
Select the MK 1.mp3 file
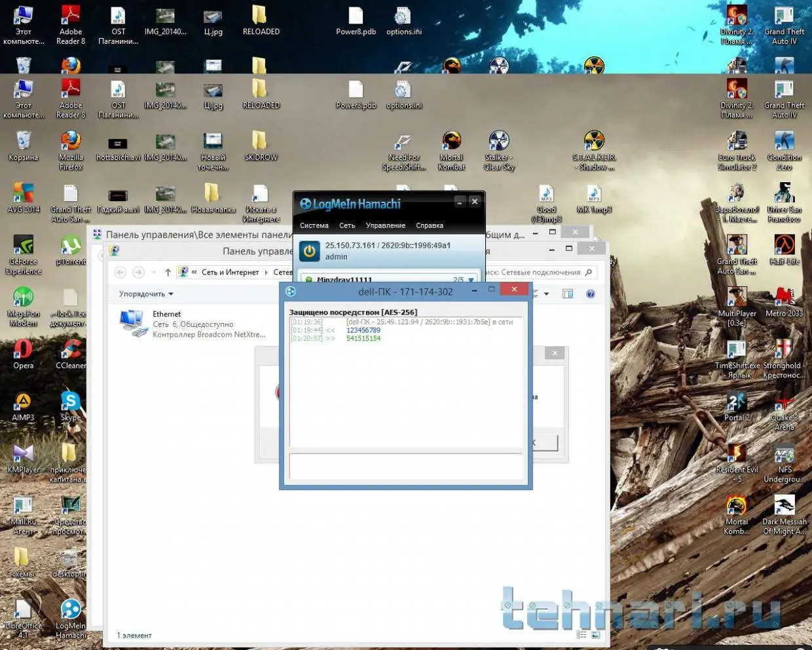[594, 198]
